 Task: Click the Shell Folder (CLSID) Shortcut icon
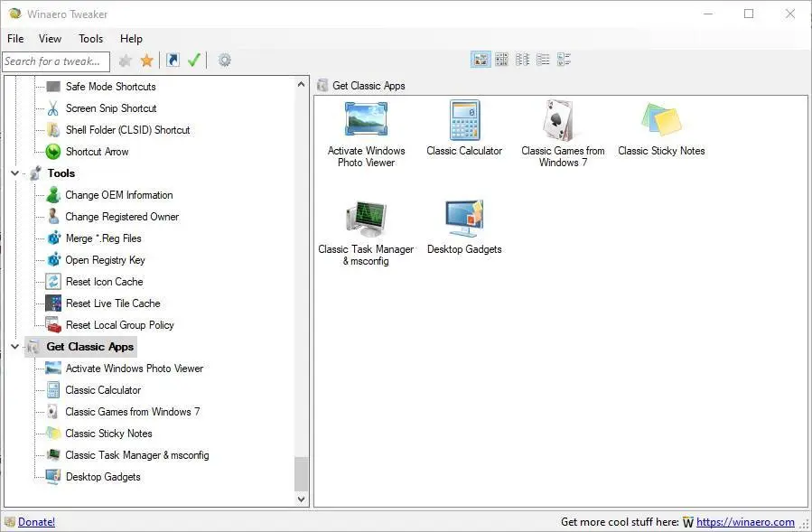tap(53, 130)
